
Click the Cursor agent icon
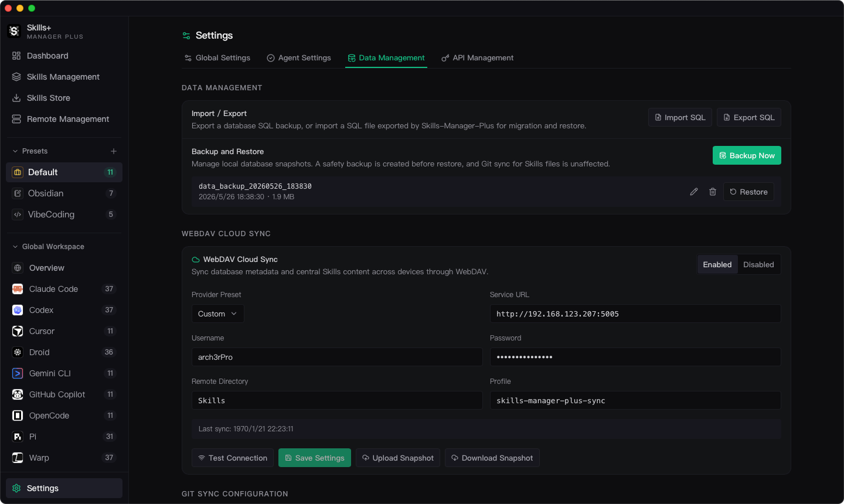(x=18, y=331)
